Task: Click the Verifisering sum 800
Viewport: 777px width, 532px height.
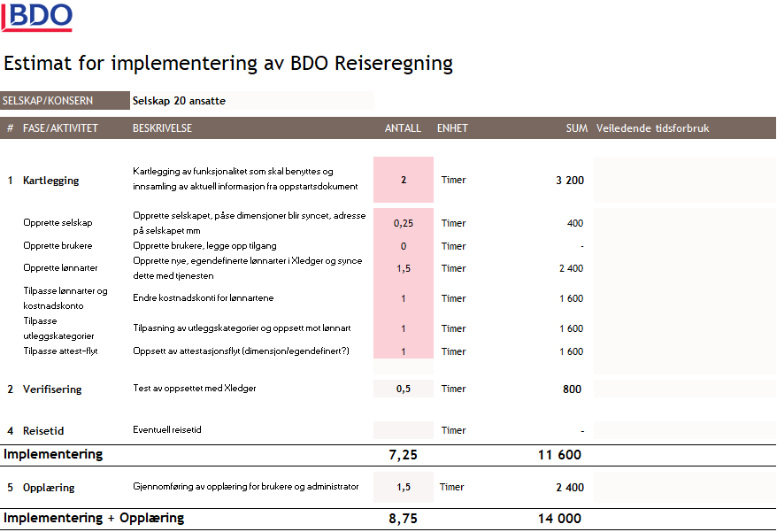Action: pos(572,389)
